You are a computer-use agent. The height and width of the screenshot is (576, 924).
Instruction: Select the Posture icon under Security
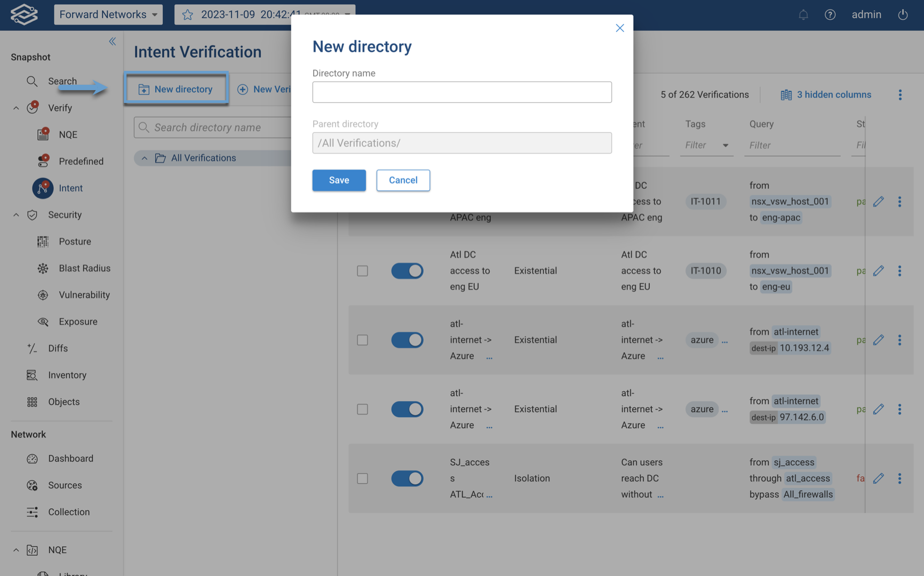point(43,241)
